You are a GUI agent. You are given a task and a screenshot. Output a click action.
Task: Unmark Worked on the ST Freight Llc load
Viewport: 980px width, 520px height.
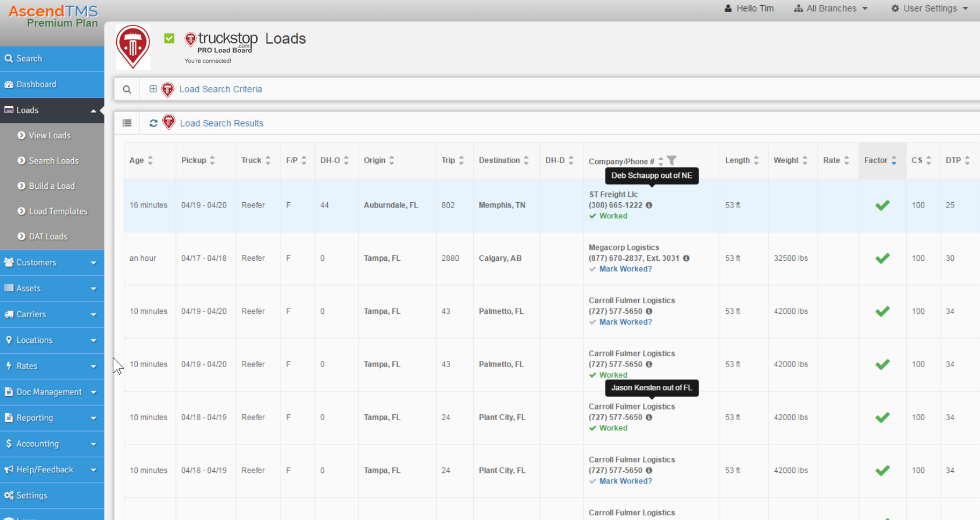click(613, 216)
